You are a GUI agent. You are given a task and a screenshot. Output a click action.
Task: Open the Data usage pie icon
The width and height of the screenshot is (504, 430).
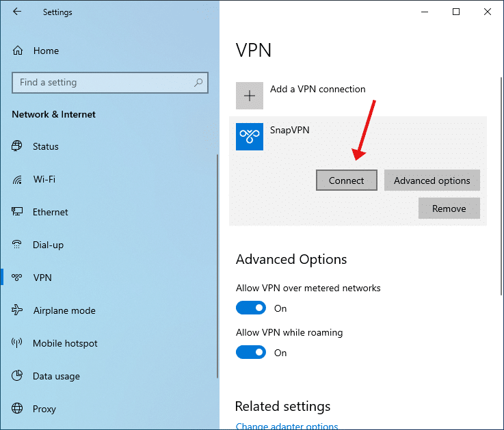[17, 375]
